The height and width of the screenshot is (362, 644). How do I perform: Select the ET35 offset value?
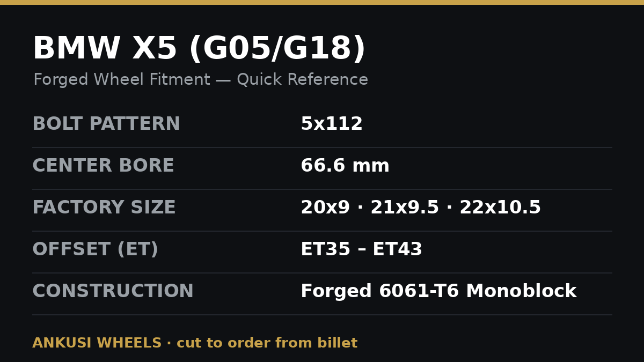326,250
